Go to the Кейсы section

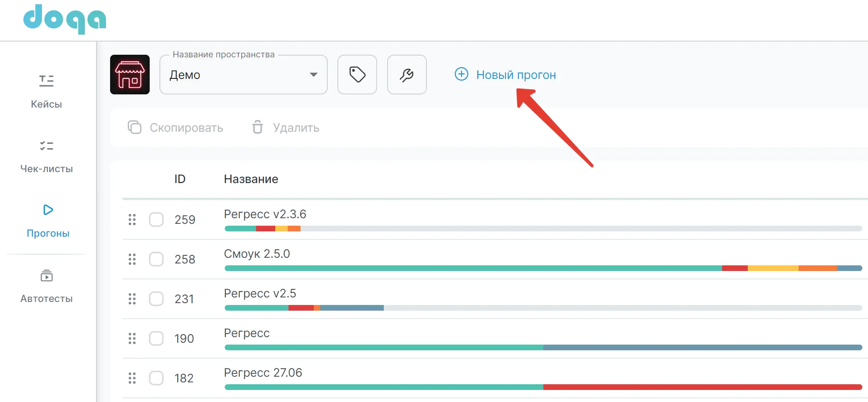tap(46, 91)
